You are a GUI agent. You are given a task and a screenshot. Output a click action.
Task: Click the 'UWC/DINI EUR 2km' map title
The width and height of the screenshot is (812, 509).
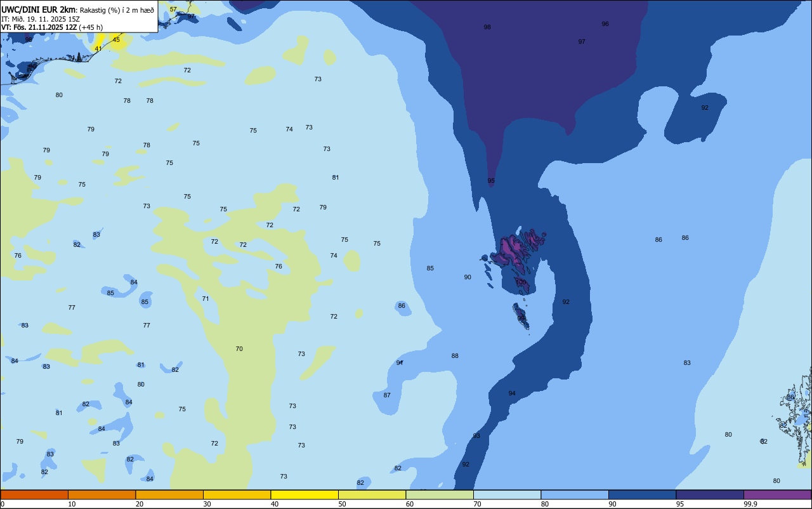click(x=39, y=10)
